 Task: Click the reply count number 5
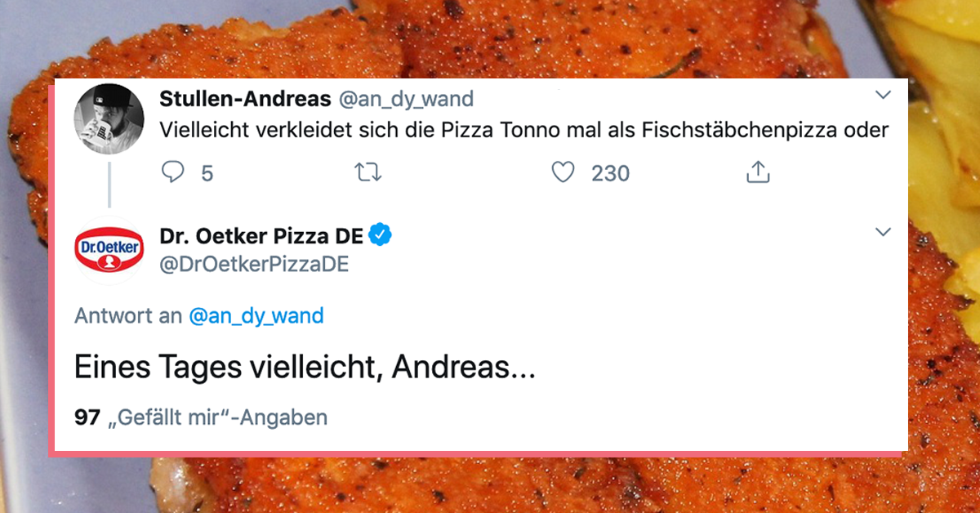[x=207, y=173]
